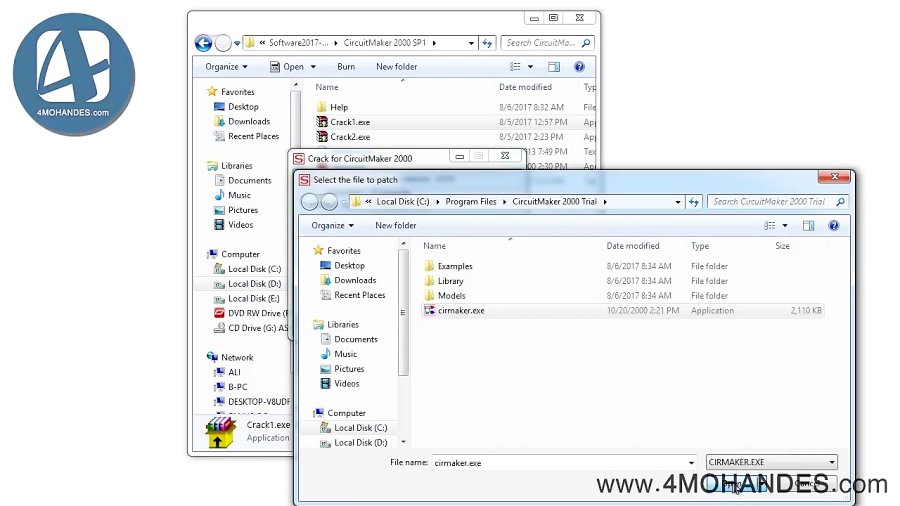Click Back button in Explorer window
The height and width of the screenshot is (506, 900).
(x=203, y=43)
